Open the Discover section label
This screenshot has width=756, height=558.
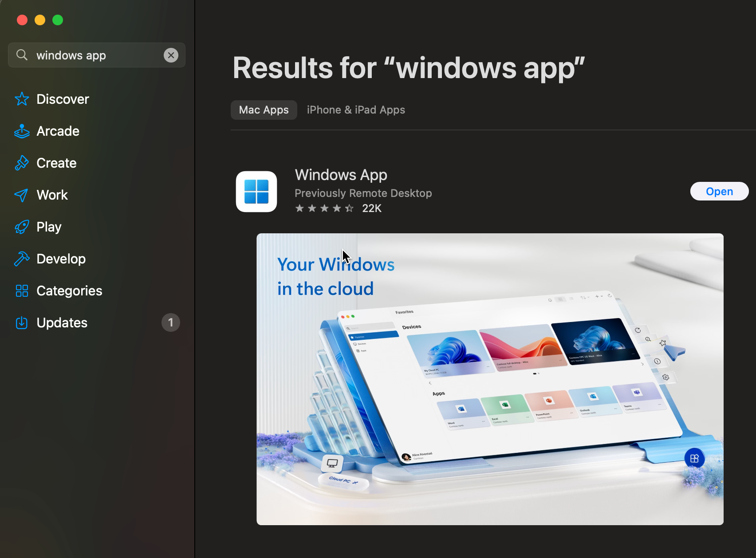(63, 99)
